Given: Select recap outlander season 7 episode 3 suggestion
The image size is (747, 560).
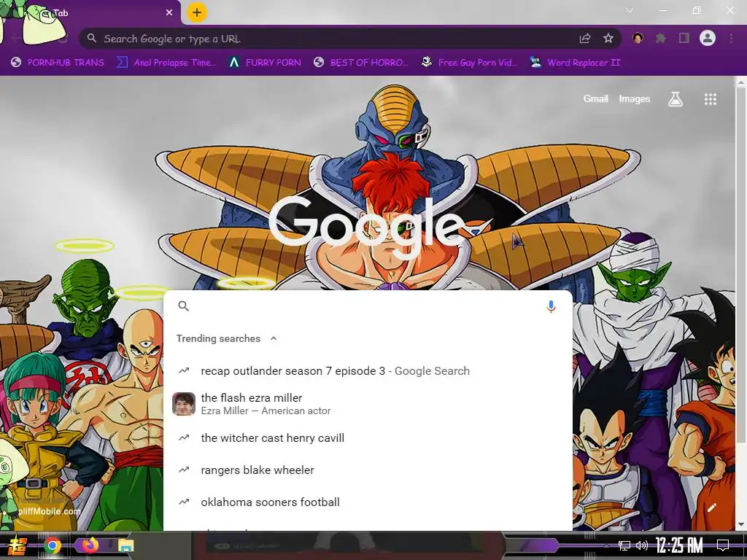Looking at the screenshot, I should [368, 371].
